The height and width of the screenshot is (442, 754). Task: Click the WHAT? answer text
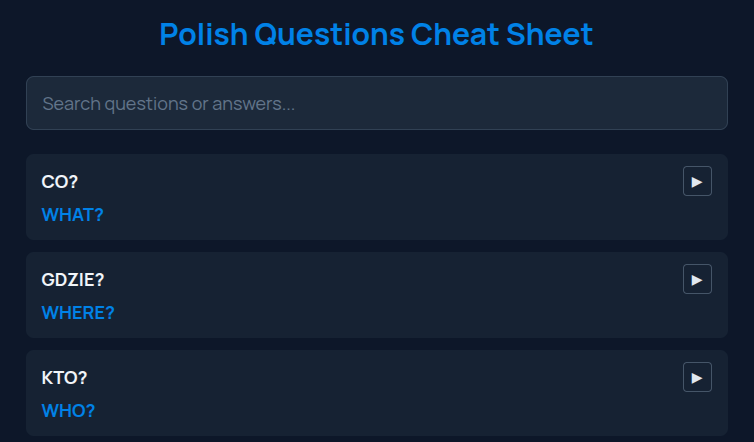point(72,214)
